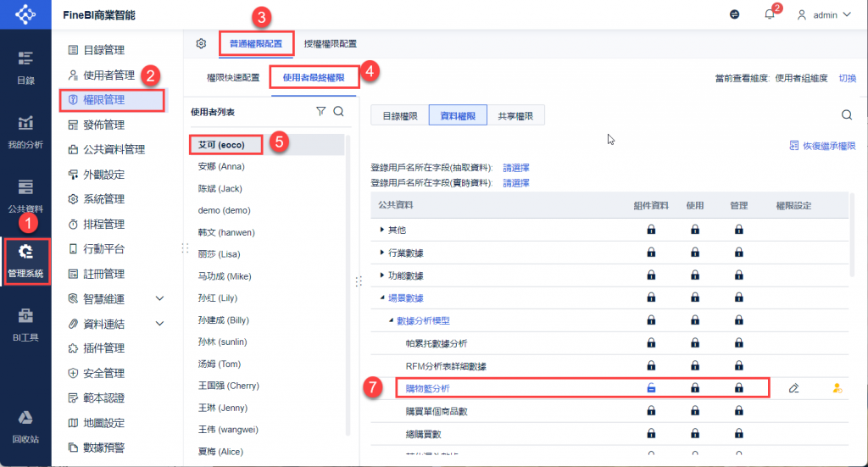Switch to the 授權權限配置 tab
This screenshot has height=467, width=868.
(x=330, y=44)
